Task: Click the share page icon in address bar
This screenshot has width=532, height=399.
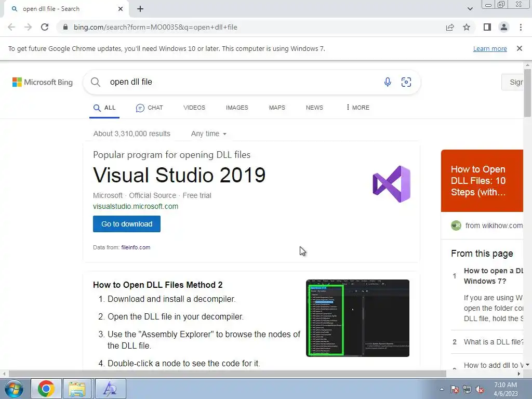Action: point(450,27)
